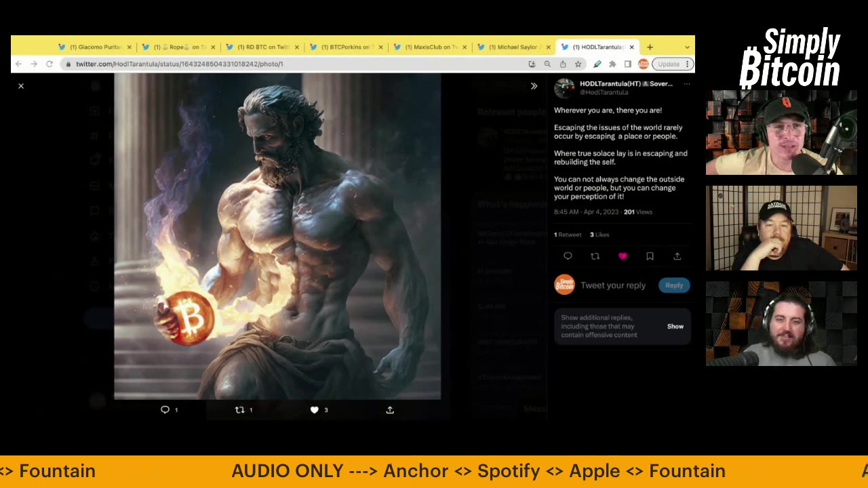The height and width of the screenshot is (488, 868).
Task: Close the RD BTC tab
Action: pos(296,47)
